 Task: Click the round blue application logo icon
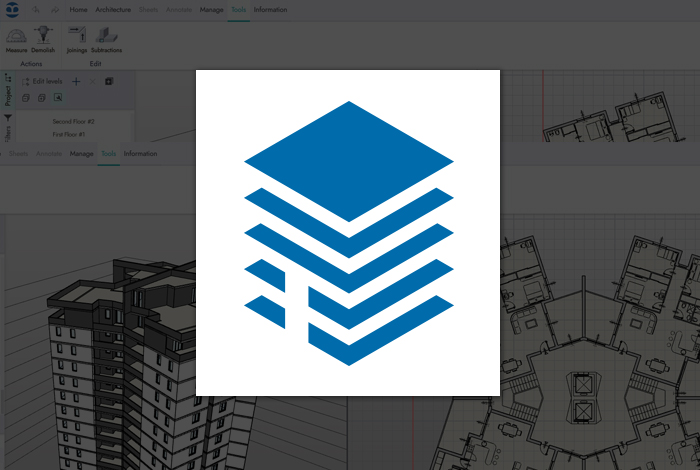point(12,9)
